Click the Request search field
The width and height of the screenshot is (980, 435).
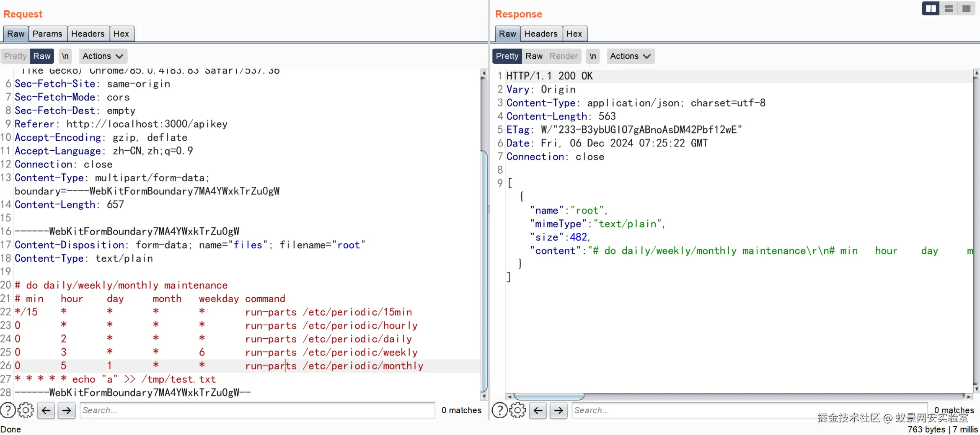[x=257, y=410]
